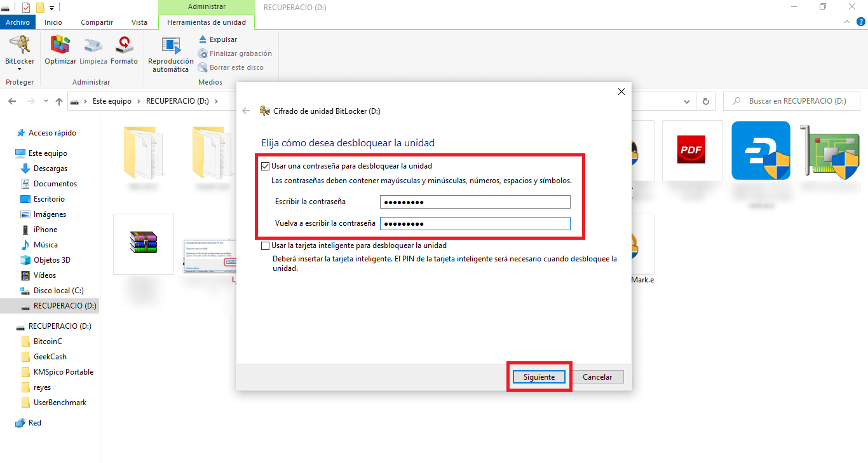Enable smart card unlock checkbox
Screen dimensions: 868x463
pyautogui.click(x=265, y=245)
